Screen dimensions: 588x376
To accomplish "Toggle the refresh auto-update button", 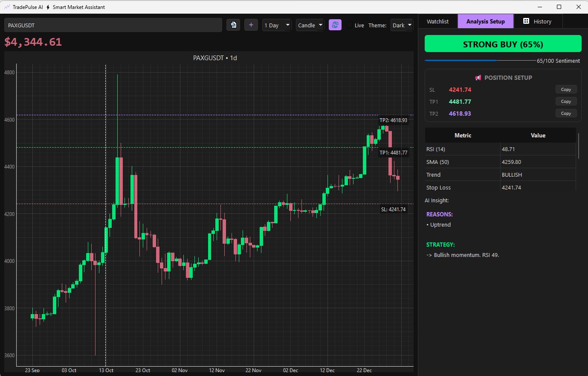I will click(x=335, y=25).
